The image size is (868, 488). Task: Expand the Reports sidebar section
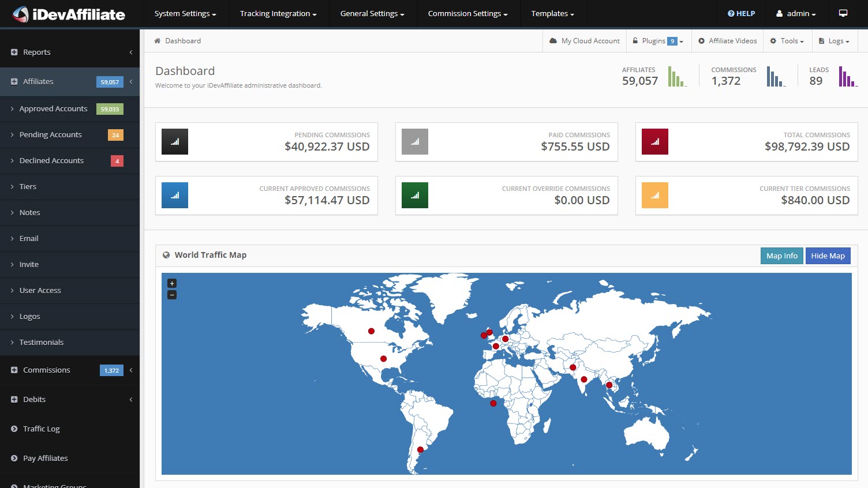coord(70,52)
